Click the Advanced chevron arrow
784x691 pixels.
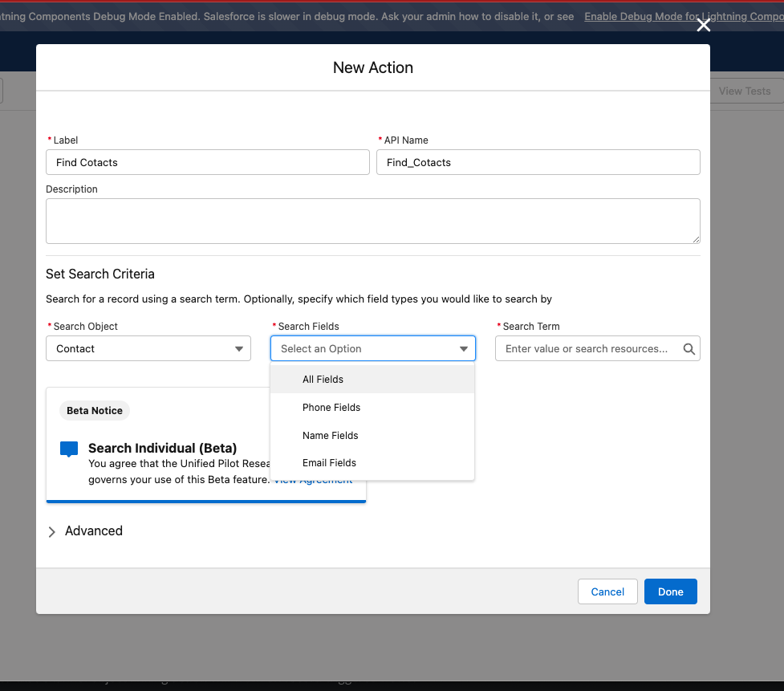coord(51,531)
